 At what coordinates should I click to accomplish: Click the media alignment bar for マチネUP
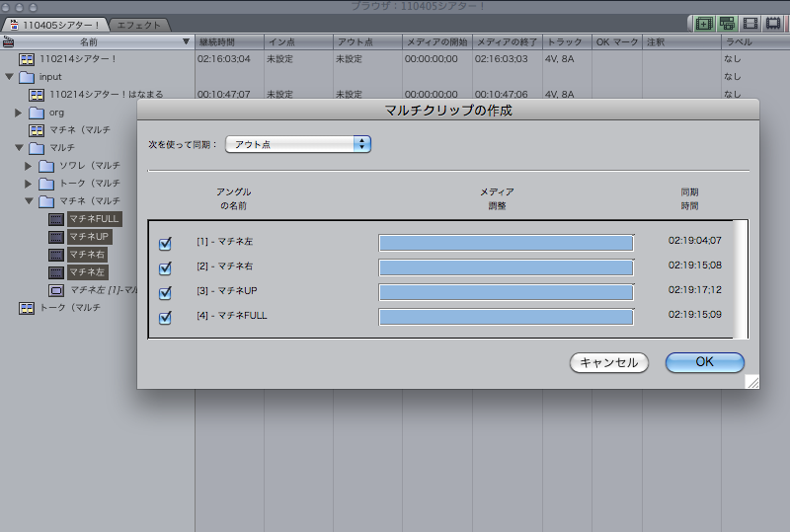[x=506, y=292]
